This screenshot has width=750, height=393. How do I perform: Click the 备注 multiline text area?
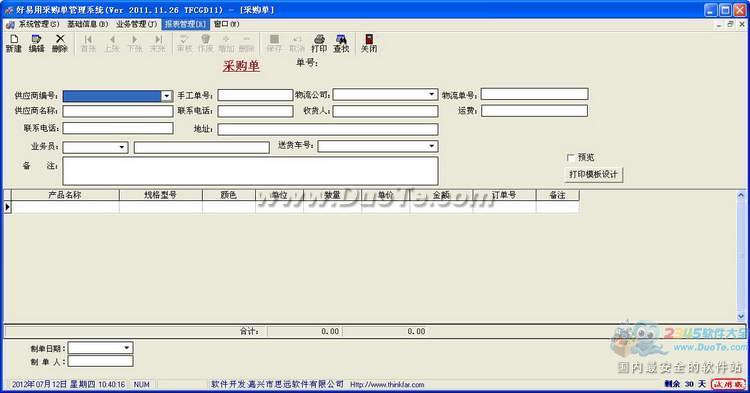(x=250, y=171)
